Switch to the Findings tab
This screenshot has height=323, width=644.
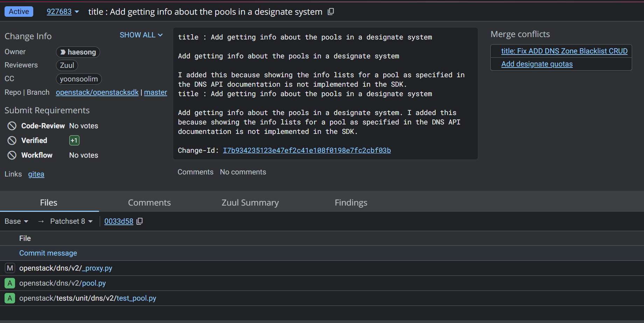(x=351, y=203)
